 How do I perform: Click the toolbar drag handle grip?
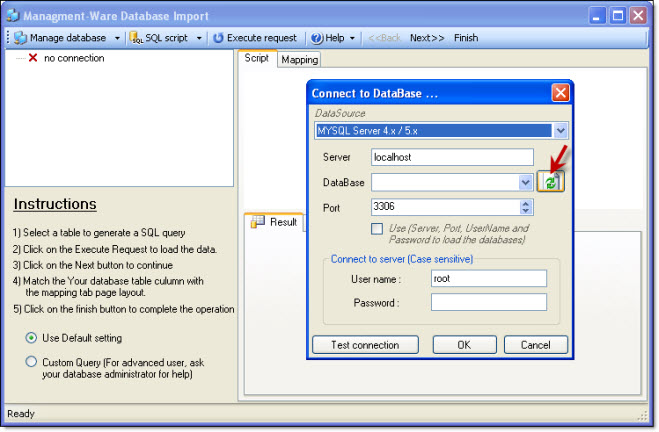(8, 38)
